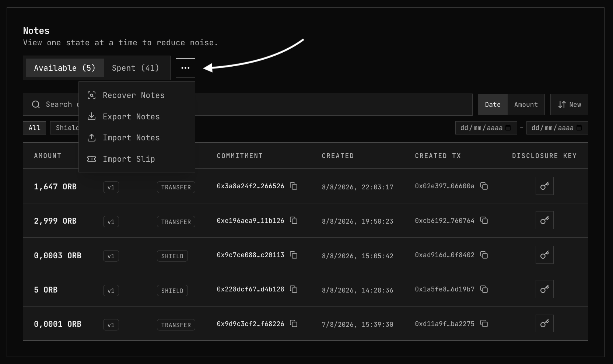Choose Import Slip from the menu

point(137,159)
